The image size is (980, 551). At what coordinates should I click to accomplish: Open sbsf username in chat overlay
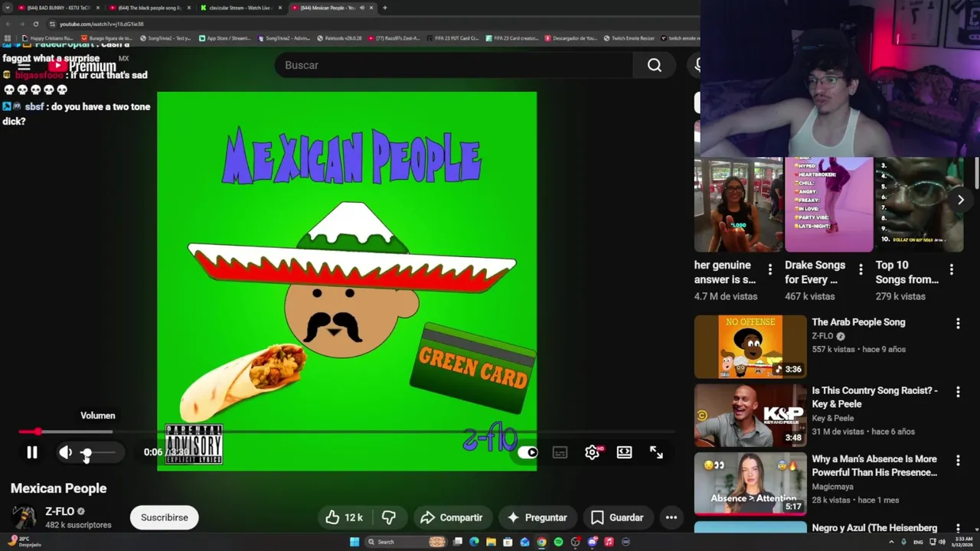[x=34, y=106]
